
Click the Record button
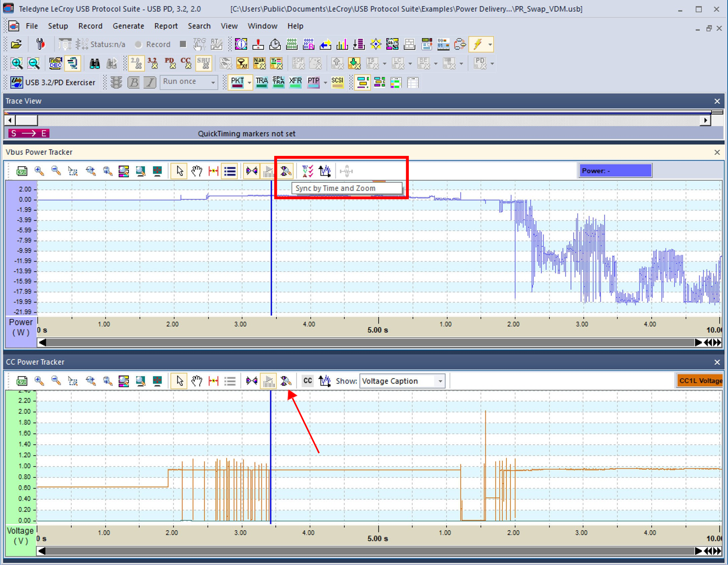[x=153, y=44]
